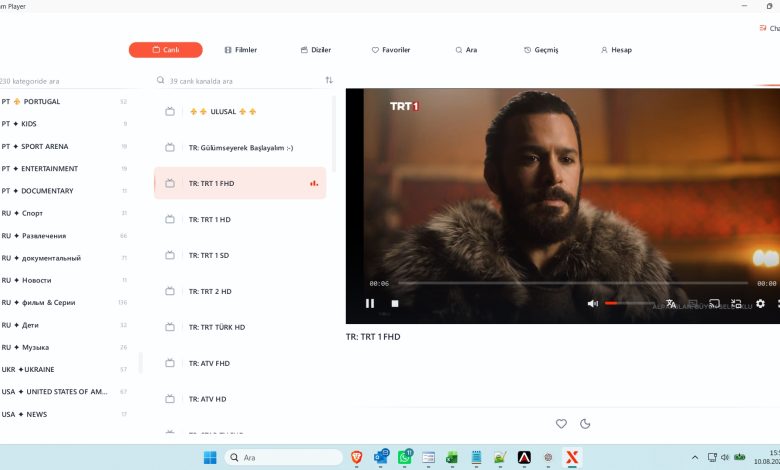Image resolution: width=780 pixels, height=470 pixels.
Task: Open the subtitles icon in player
Action: click(x=692, y=303)
